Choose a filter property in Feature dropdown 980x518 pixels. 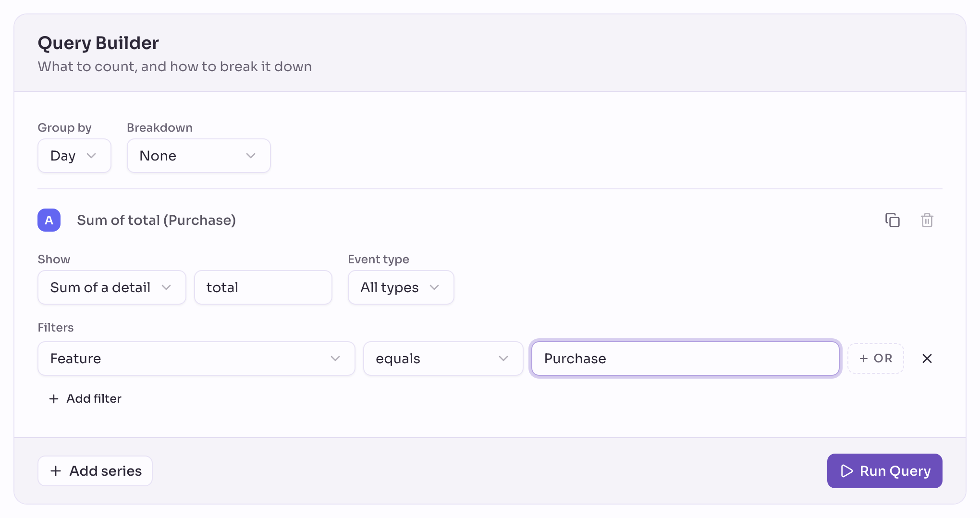196,358
